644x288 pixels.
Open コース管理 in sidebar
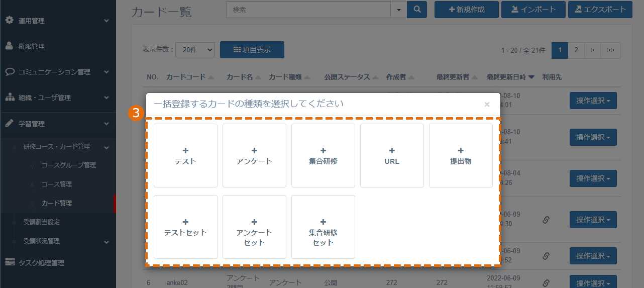pos(56,184)
